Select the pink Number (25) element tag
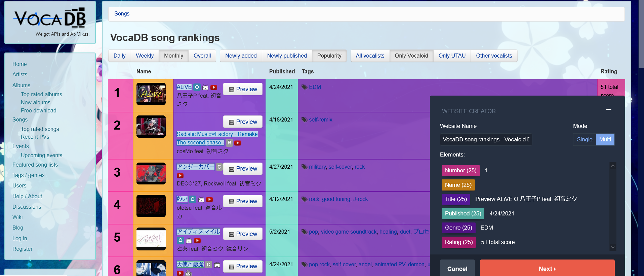 (460, 171)
